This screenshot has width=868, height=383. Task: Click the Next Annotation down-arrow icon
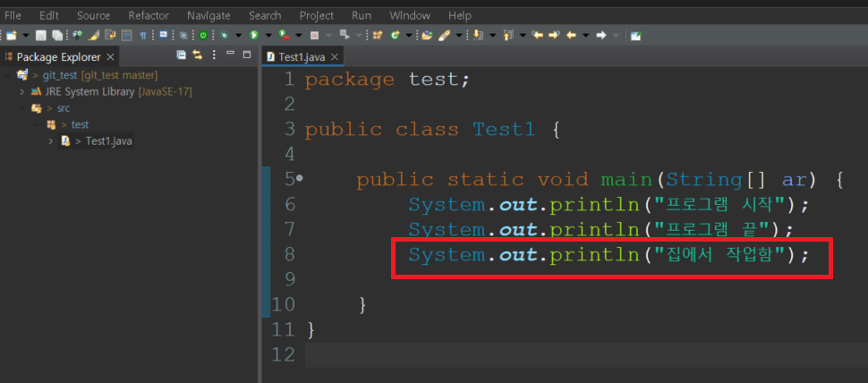click(x=478, y=36)
